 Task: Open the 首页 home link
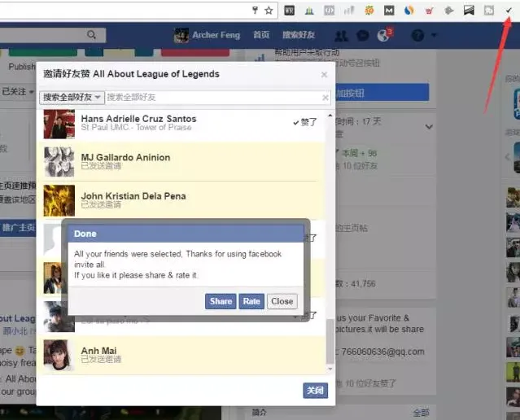(x=261, y=35)
